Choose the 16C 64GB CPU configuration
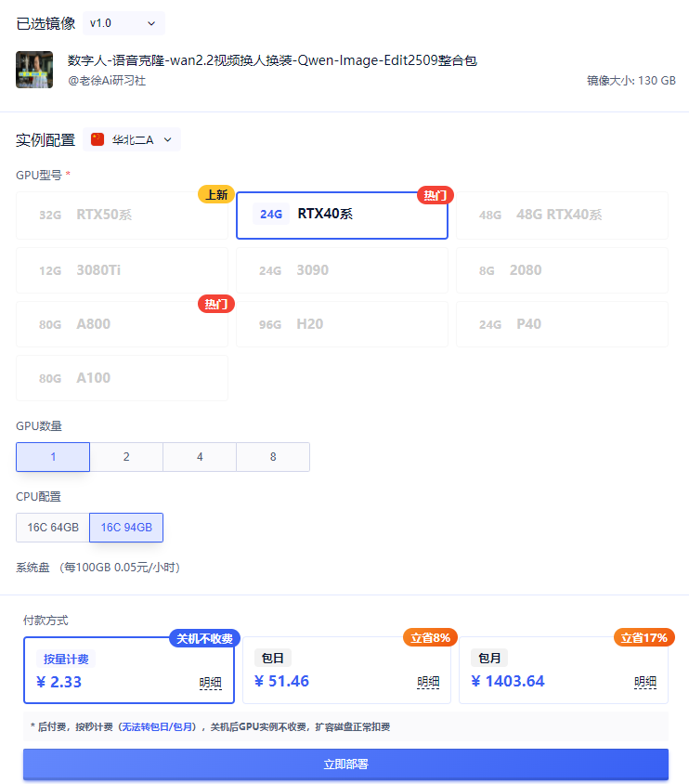The width and height of the screenshot is (689, 784). tap(53, 528)
